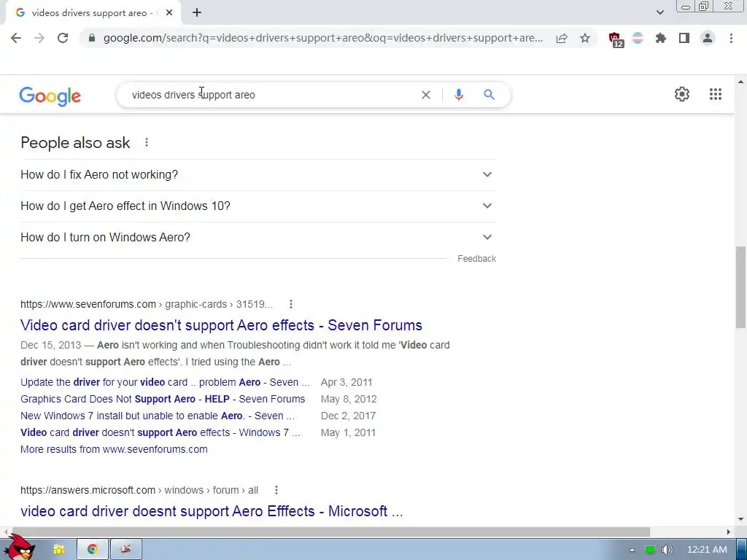Submit search with magnifier icon

tap(489, 95)
